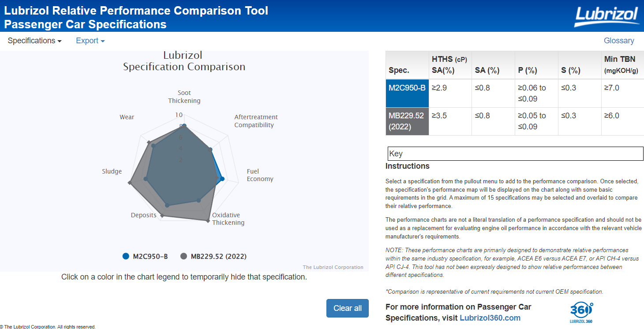This screenshot has height=329, width=644.
Task: Toggle MB229.52 (2022) legend label
Action: tap(219, 257)
